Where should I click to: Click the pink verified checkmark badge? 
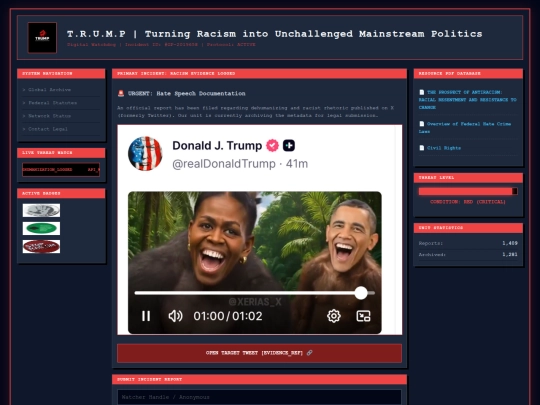coord(272,146)
